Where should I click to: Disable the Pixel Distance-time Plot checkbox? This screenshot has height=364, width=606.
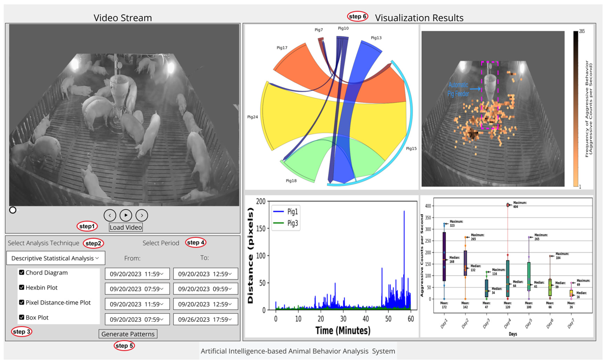tap(22, 302)
